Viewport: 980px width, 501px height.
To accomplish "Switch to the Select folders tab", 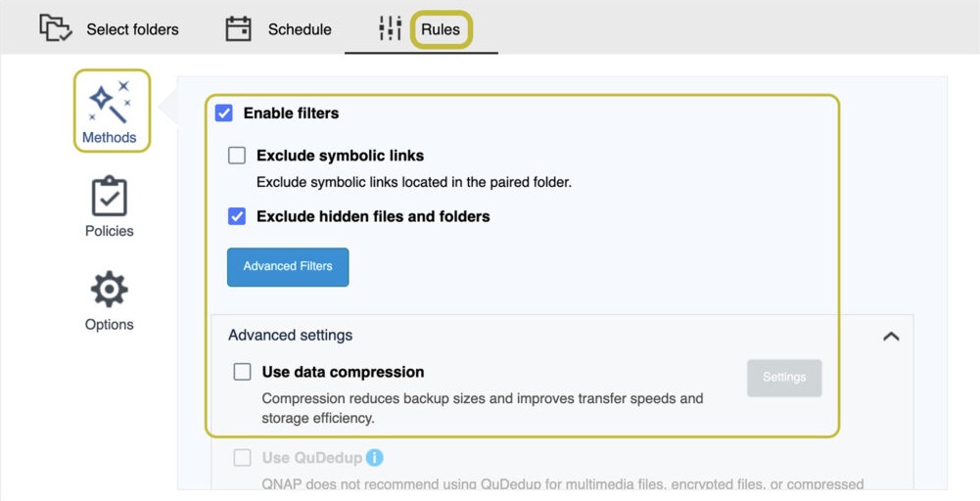I will tap(132, 29).
